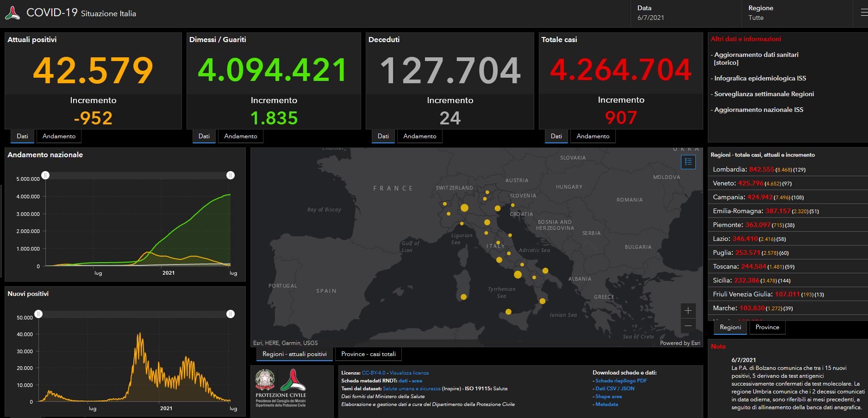Grab the right handle of Nuovi positivi slider
Viewport: 868px width, 418px height.
click(231, 314)
